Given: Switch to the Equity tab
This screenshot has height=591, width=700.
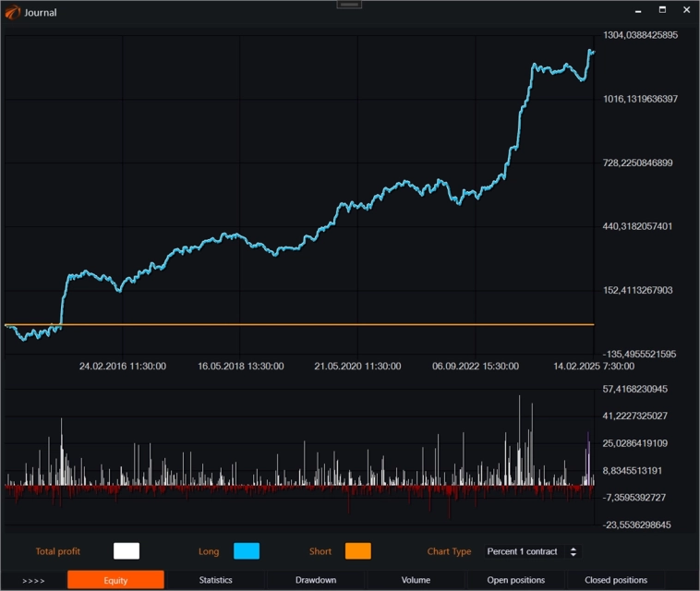Looking at the screenshot, I should tap(115, 580).
